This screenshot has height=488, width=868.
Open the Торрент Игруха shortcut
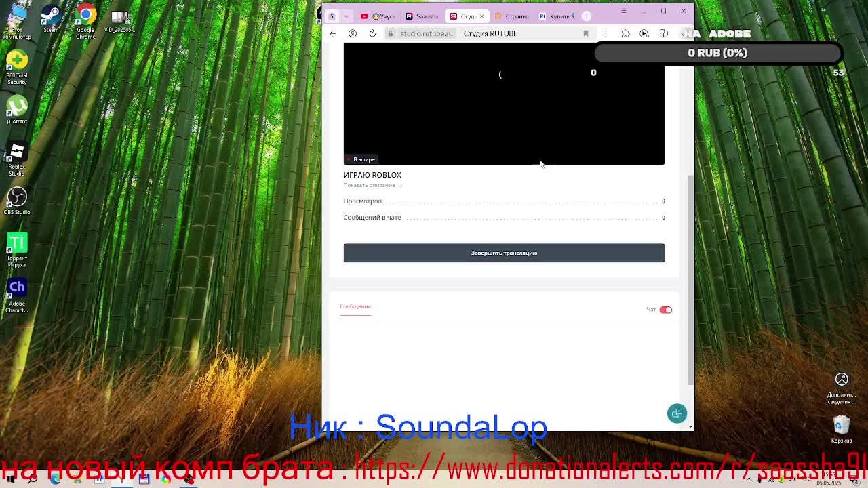(17, 250)
